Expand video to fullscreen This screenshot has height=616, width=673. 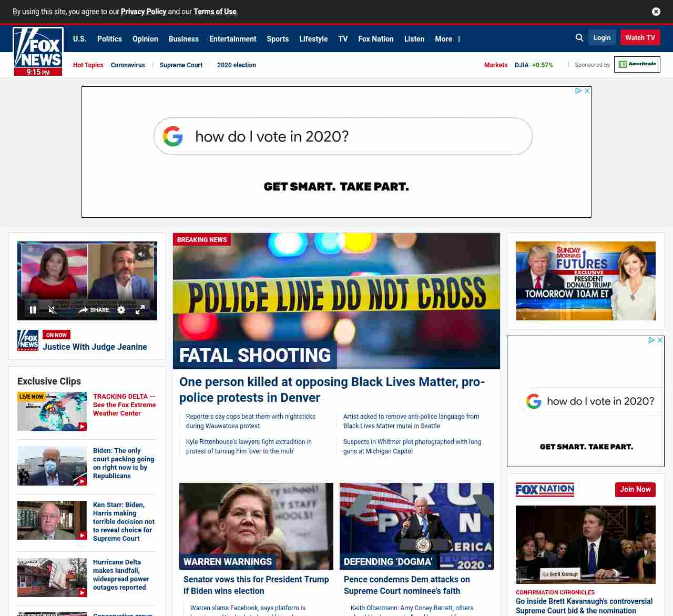coord(140,310)
